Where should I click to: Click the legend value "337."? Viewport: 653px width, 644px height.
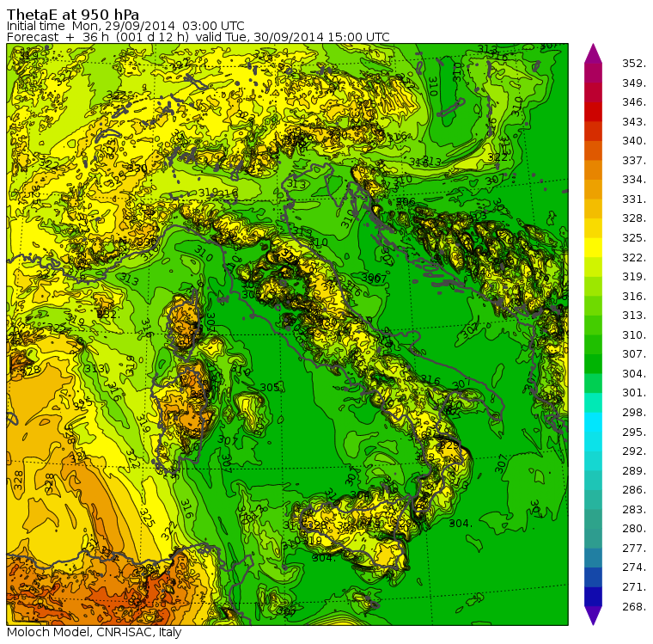(x=634, y=161)
